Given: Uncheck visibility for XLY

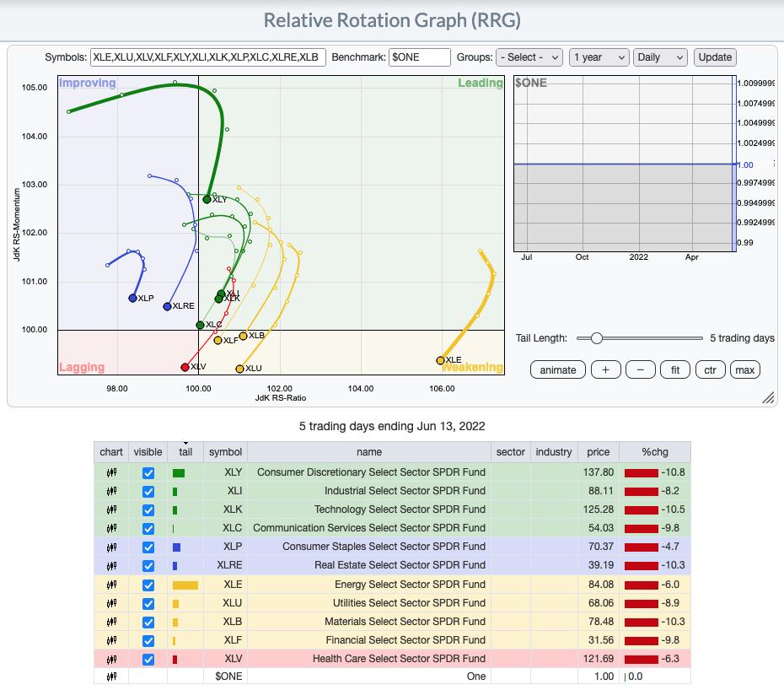Looking at the screenshot, I should tap(148, 473).
